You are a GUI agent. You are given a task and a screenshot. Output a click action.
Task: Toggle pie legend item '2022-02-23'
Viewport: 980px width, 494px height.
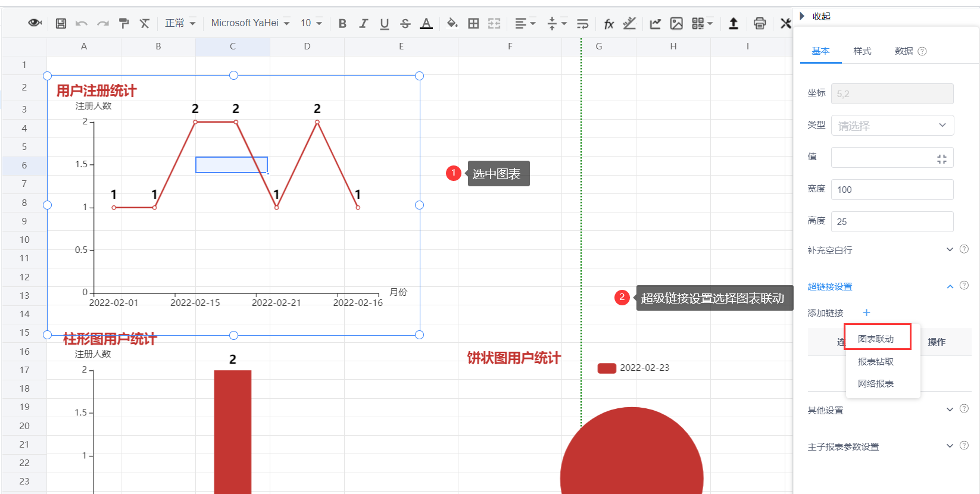pos(633,368)
